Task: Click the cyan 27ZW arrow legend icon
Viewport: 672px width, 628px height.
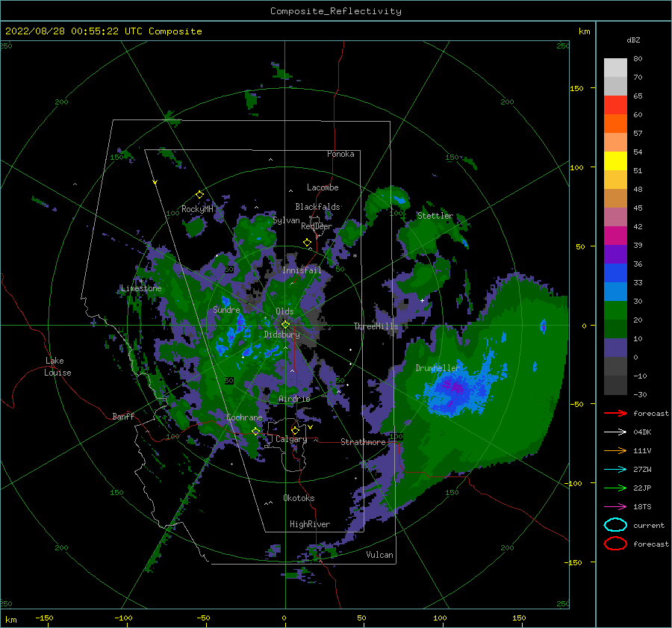Action: click(615, 470)
